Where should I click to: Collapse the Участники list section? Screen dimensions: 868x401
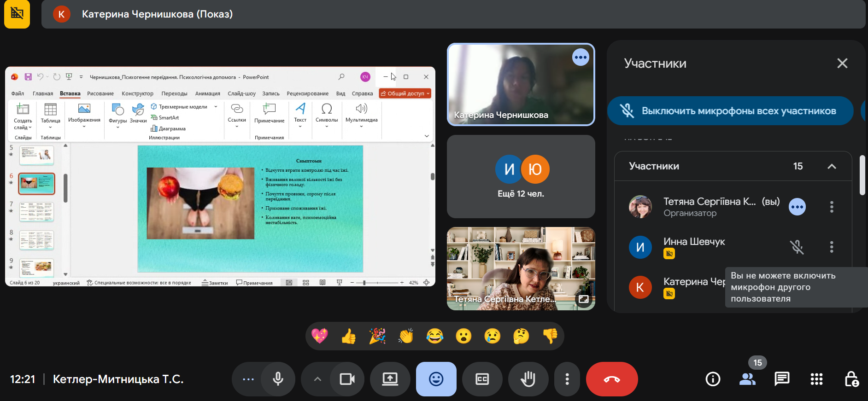(x=832, y=166)
